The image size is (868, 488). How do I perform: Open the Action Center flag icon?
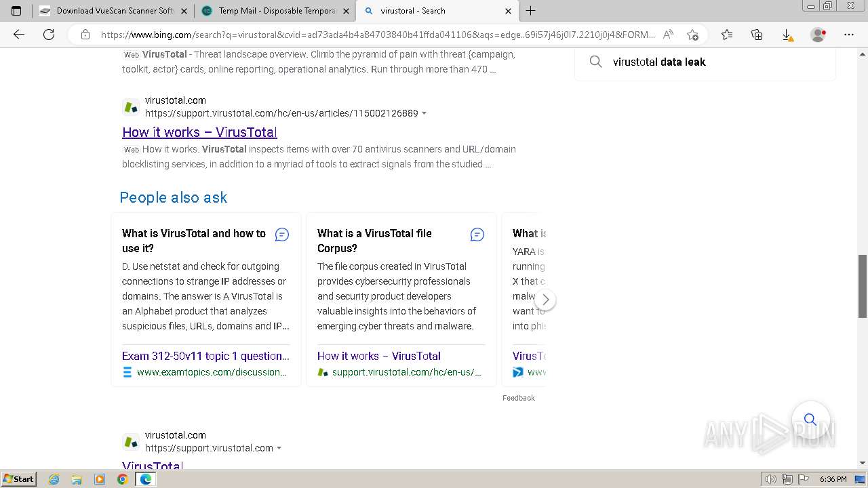coord(804,479)
